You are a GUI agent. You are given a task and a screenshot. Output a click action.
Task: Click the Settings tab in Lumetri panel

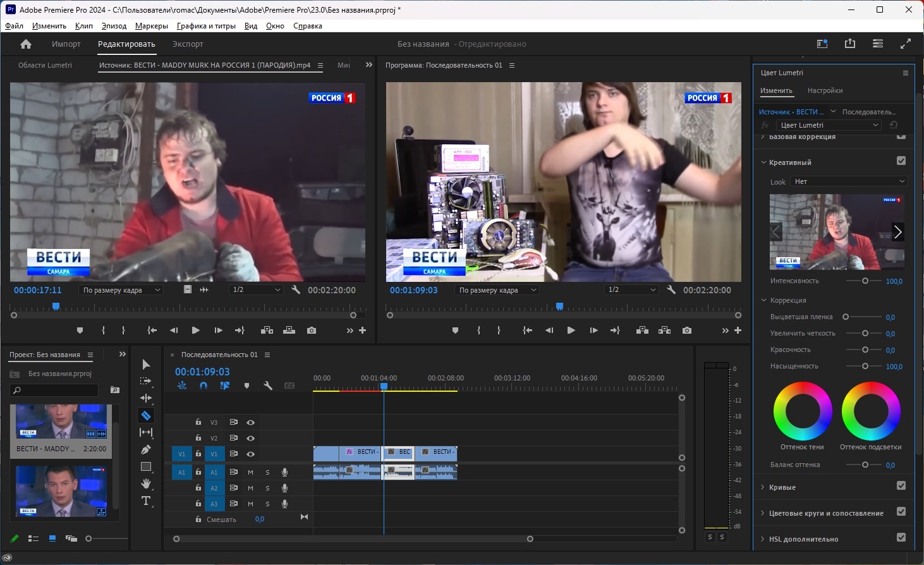coord(825,90)
